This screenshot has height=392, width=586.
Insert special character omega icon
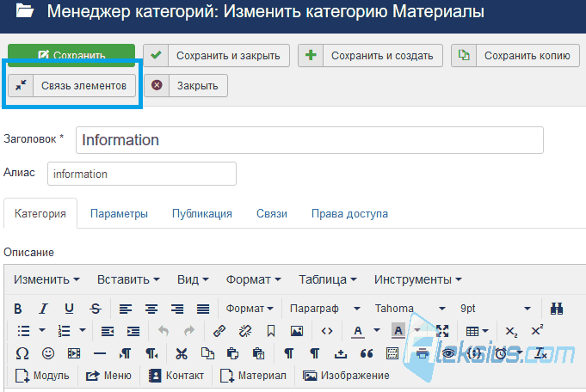[x=22, y=353]
